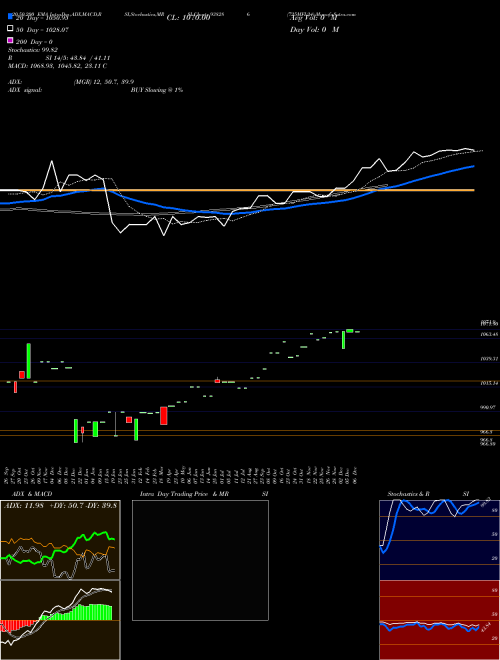Click the ADX line chart panel
The image size is (500, 660).
pyautogui.click(x=60, y=540)
